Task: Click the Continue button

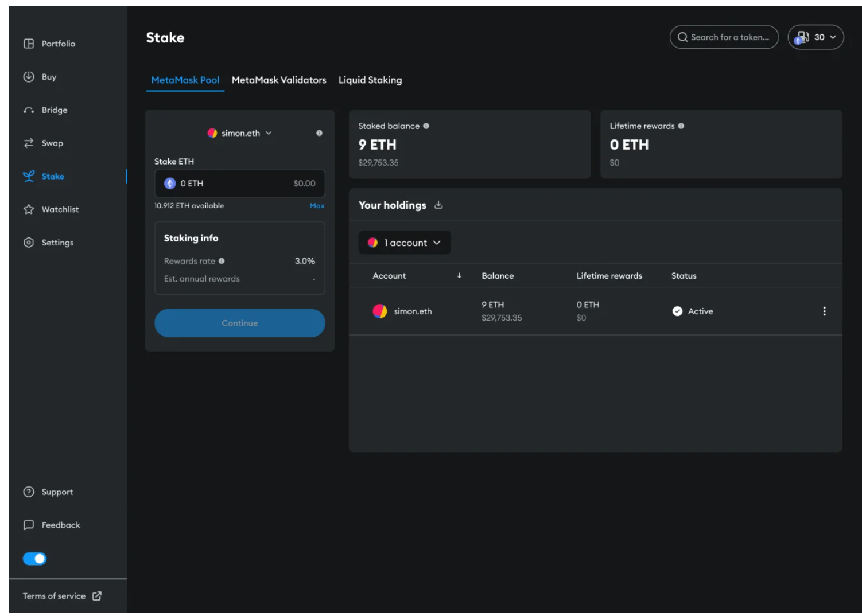Action: [x=240, y=323]
